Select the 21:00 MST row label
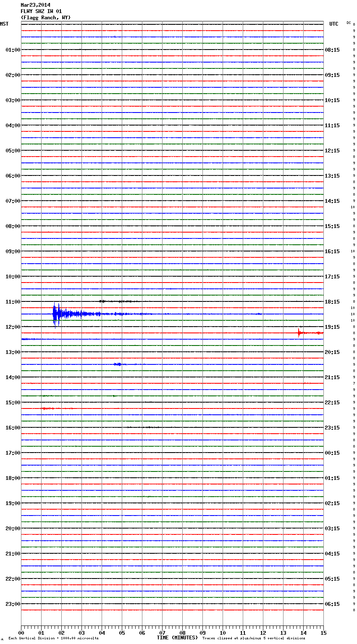The width and height of the screenshot is (357, 644). pos(13,553)
